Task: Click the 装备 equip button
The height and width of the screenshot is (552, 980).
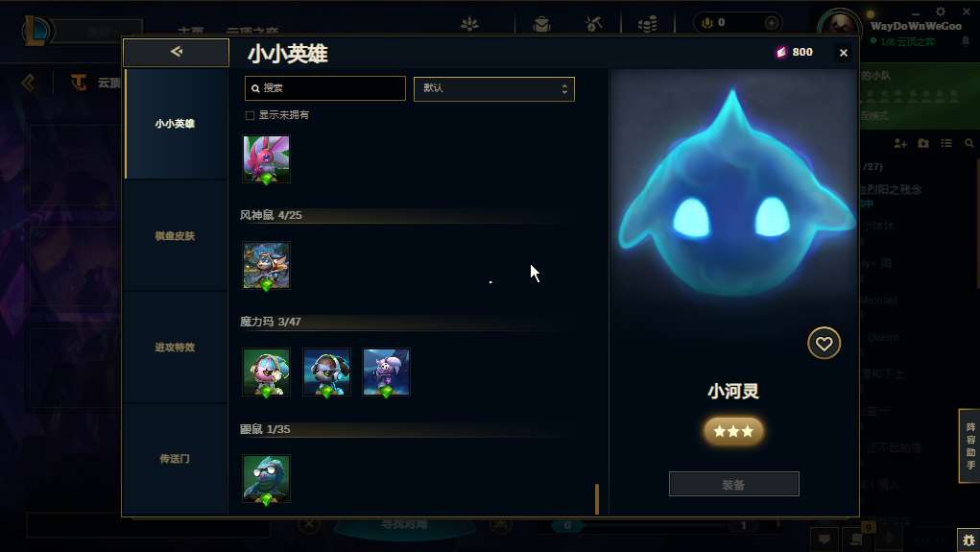Action: pos(733,484)
